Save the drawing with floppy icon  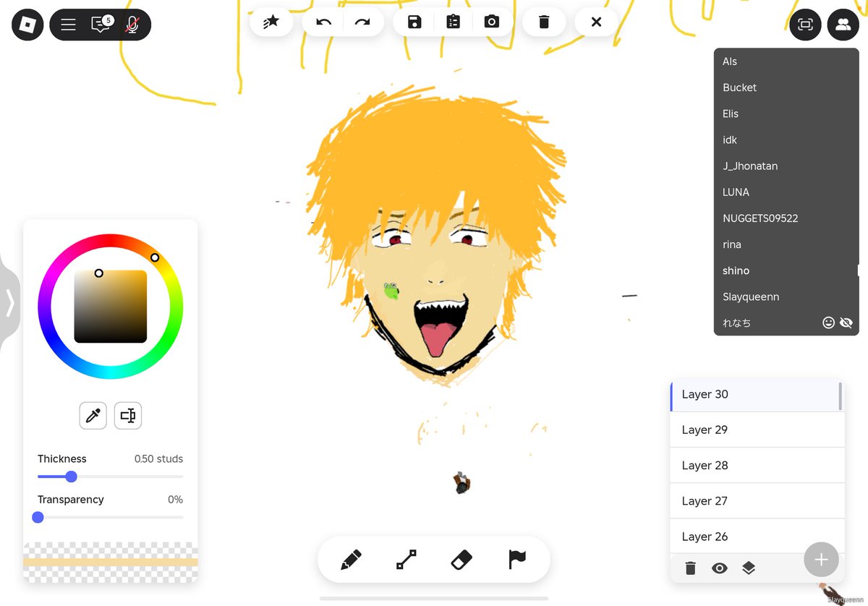click(x=414, y=22)
